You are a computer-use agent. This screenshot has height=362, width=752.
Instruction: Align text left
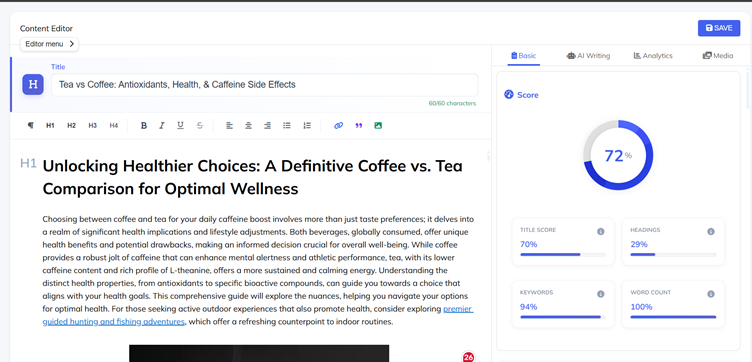pyautogui.click(x=230, y=126)
